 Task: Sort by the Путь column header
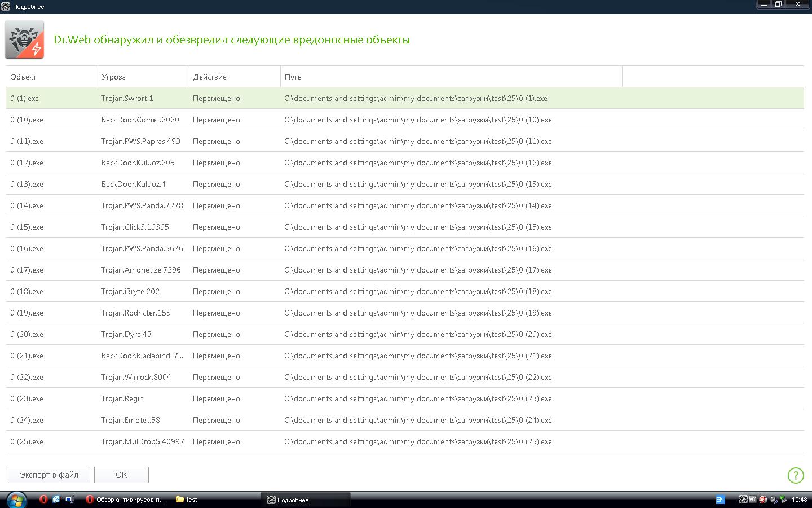tap(451, 77)
